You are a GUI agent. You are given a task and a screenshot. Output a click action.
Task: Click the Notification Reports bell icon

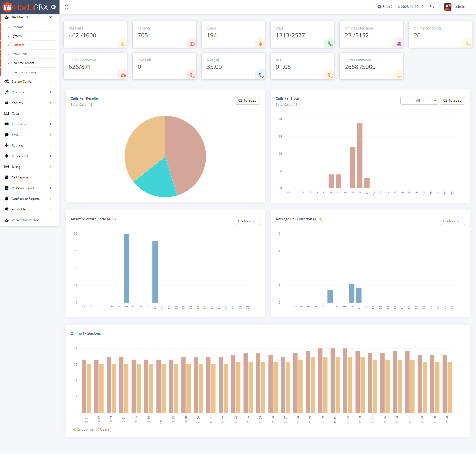7,199
